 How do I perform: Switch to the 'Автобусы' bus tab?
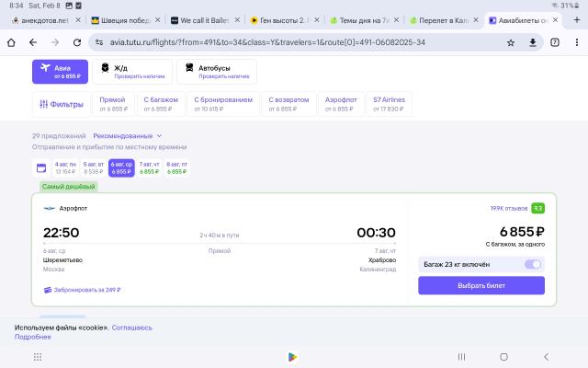[216, 71]
